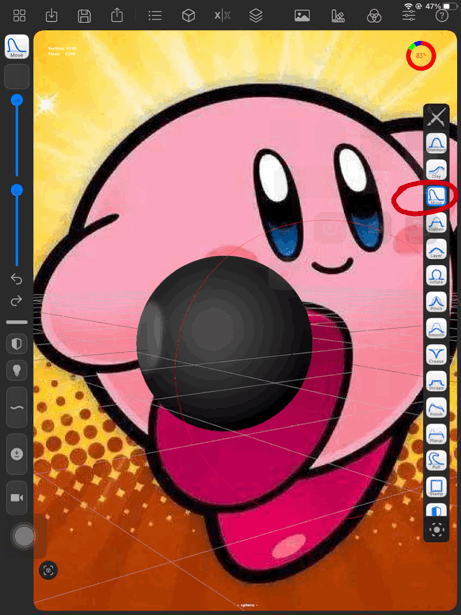Viewport: 461px width, 615px height.
Task: Redo the last action
Action: [x=16, y=301]
